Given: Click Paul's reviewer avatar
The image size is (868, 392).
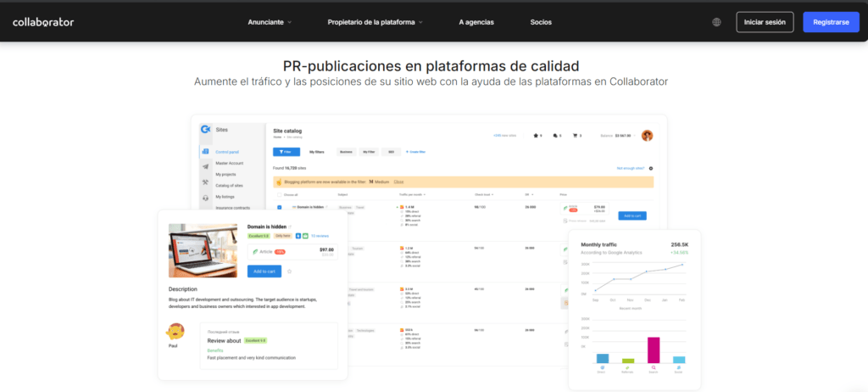Looking at the screenshot, I should 175,332.
